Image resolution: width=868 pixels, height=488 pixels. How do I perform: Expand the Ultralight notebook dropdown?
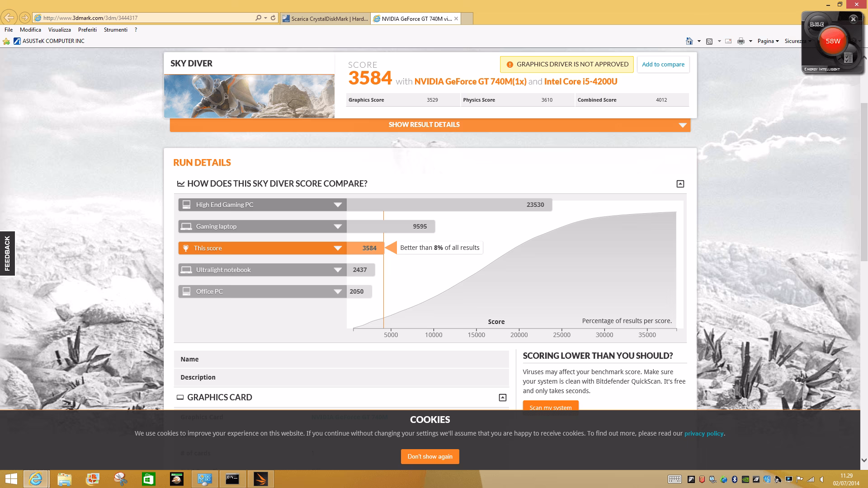[337, 270]
